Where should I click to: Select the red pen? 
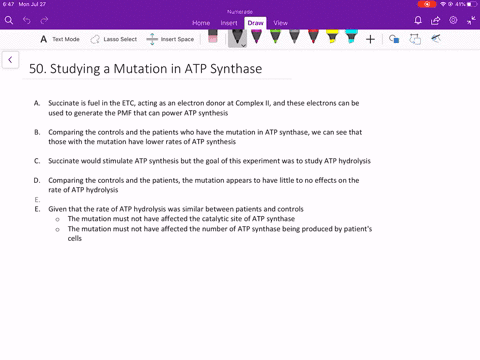point(313,37)
